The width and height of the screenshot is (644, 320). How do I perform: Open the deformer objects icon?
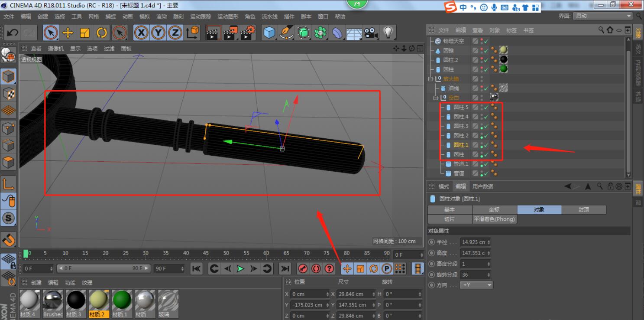[x=337, y=33]
